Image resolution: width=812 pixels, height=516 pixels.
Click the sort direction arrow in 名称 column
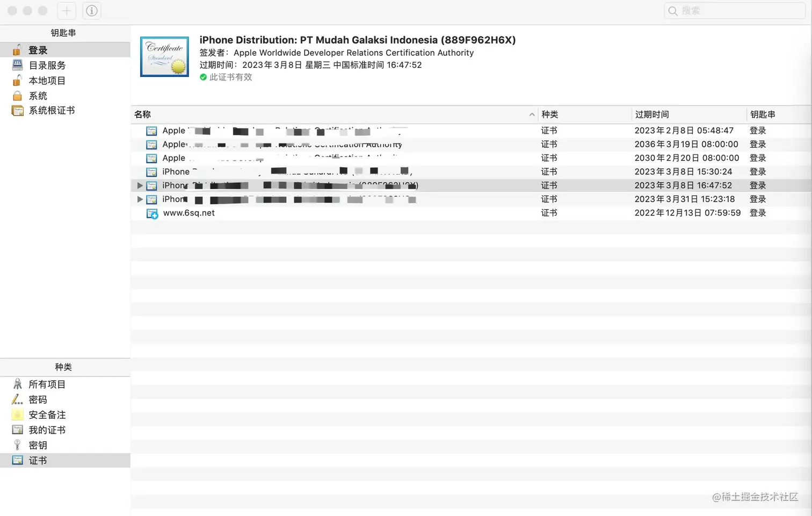532,114
